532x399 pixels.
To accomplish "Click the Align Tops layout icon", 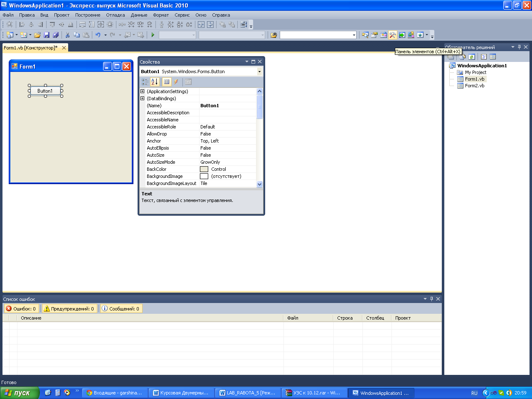I will coord(52,25).
